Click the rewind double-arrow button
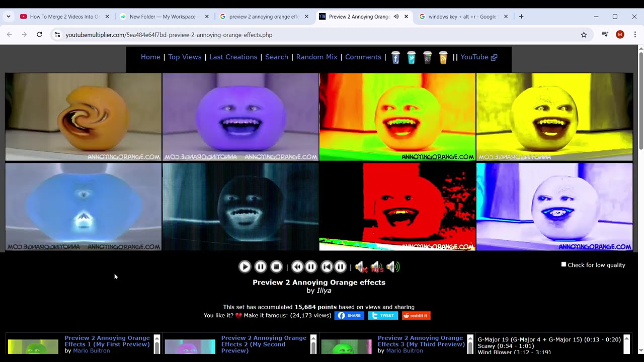 point(297,267)
